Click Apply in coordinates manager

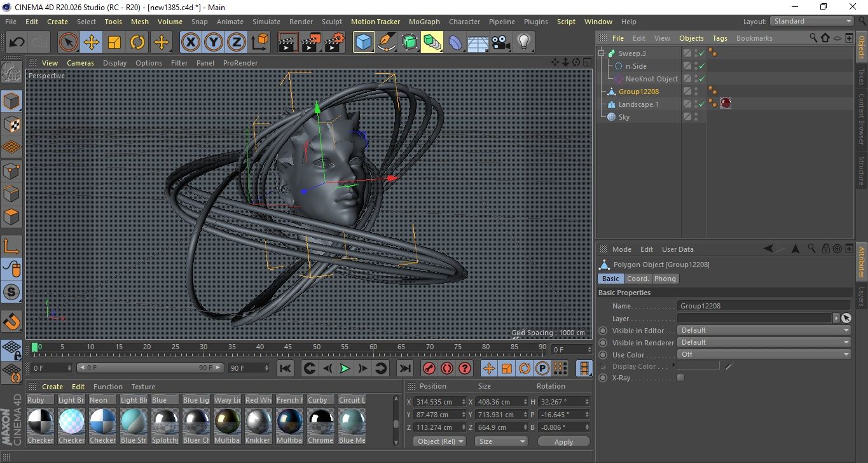563,441
